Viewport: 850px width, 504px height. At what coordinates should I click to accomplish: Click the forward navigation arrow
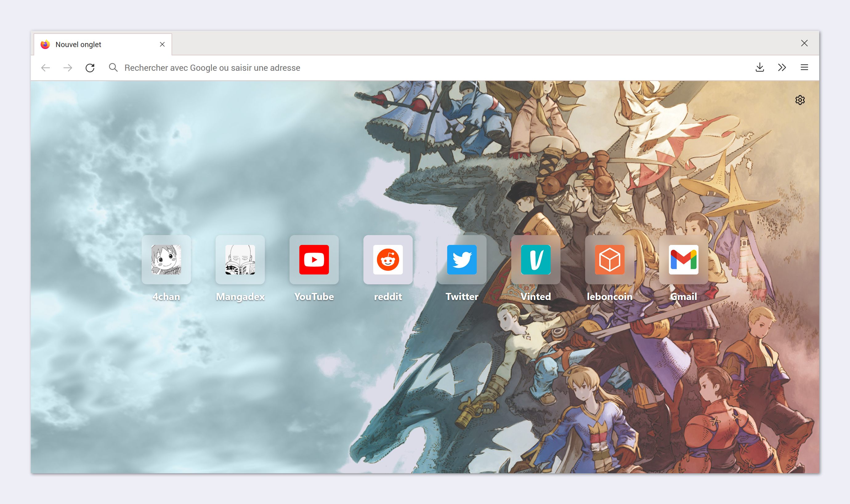[68, 68]
